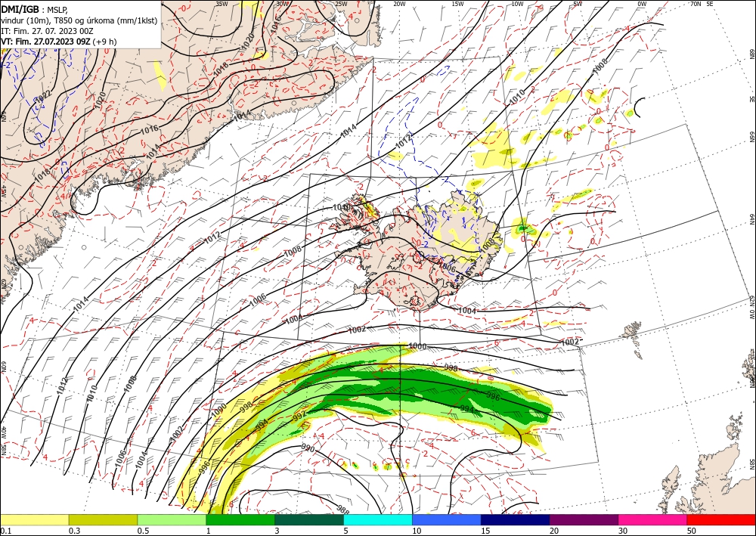Click the "990" isobar label
This screenshot has height=536, width=756.
308,448
